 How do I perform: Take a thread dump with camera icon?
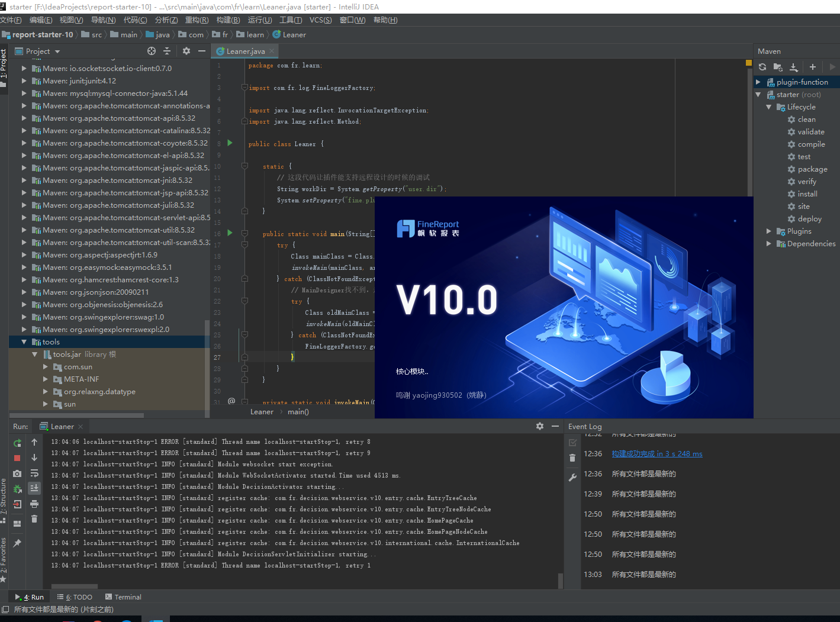tap(17, 473)
